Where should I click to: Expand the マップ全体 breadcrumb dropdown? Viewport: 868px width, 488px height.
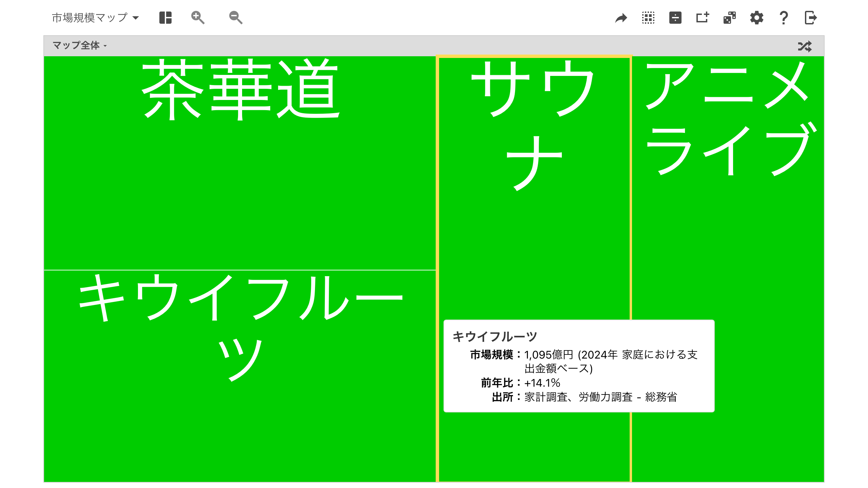[x=80, y=45]
